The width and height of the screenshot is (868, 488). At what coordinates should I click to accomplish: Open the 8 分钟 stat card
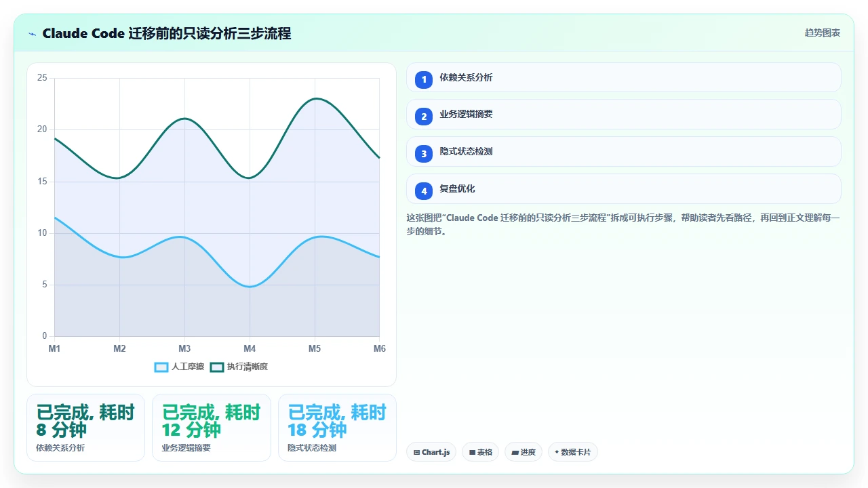click(85, 428)
